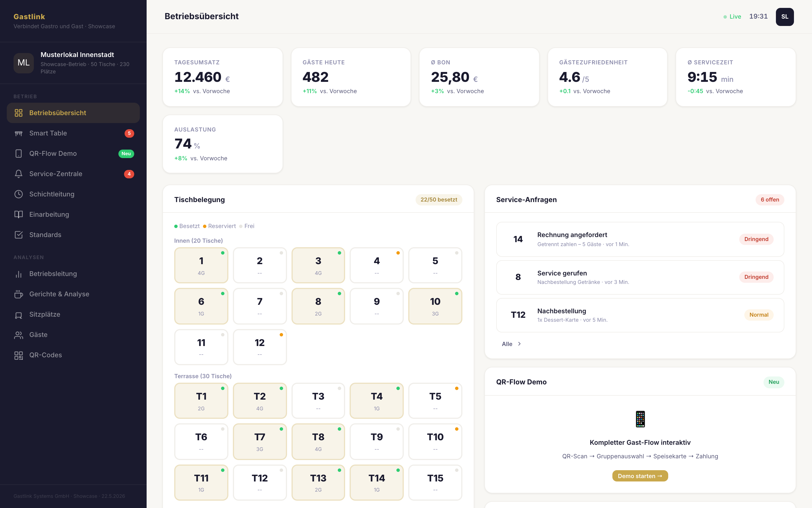Click Ø Servicezeit 9:15 card
Viewport: 812px width, 508px height.
(736, 77)
